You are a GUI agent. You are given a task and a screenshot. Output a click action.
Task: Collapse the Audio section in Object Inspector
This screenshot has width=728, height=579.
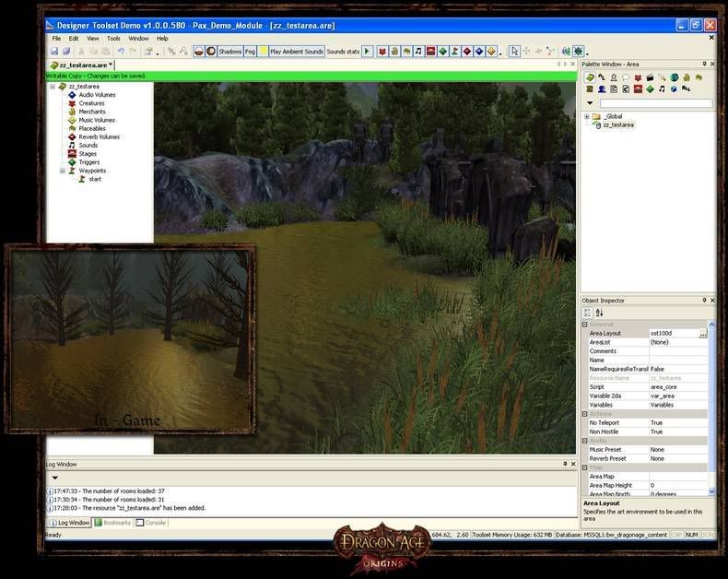pos(585,441)
